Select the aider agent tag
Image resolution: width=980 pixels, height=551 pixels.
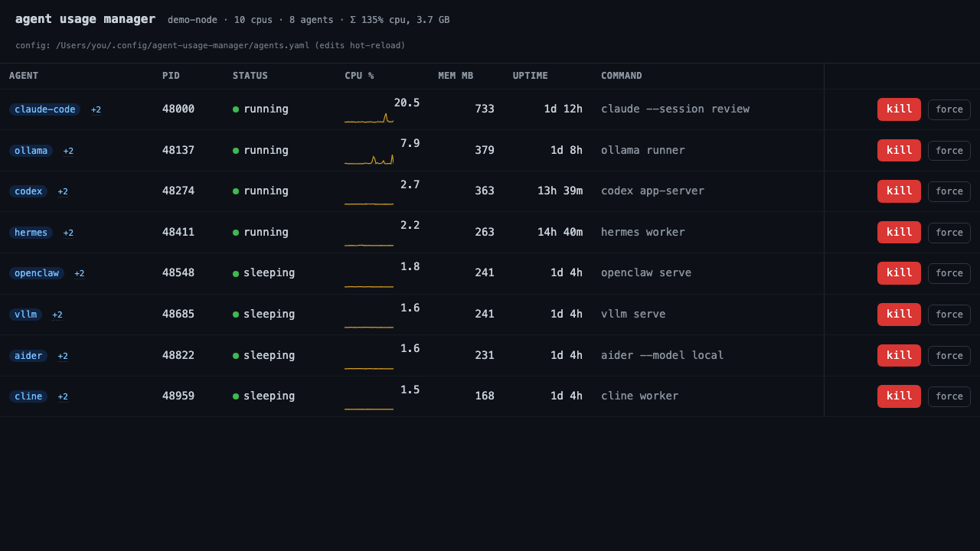tap(28, 356)
